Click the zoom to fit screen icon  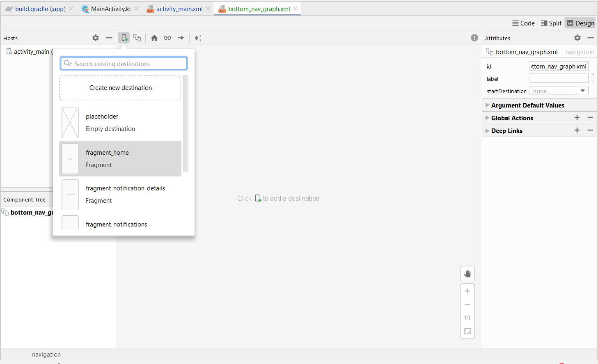click(467, 331)
